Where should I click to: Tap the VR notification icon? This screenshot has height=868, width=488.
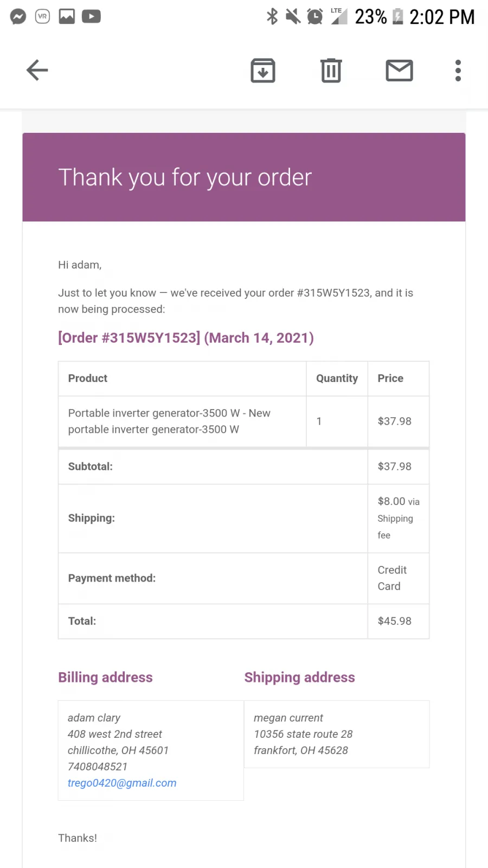tap(42, 17)
